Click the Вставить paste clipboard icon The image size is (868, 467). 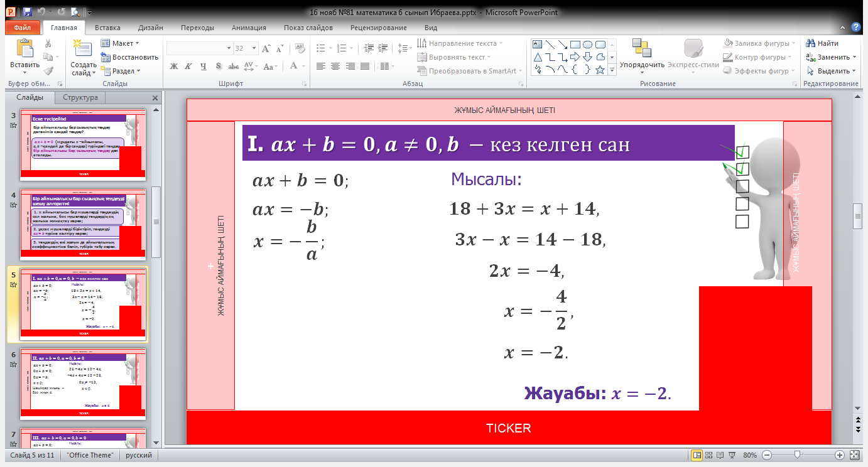click(24, 49)
